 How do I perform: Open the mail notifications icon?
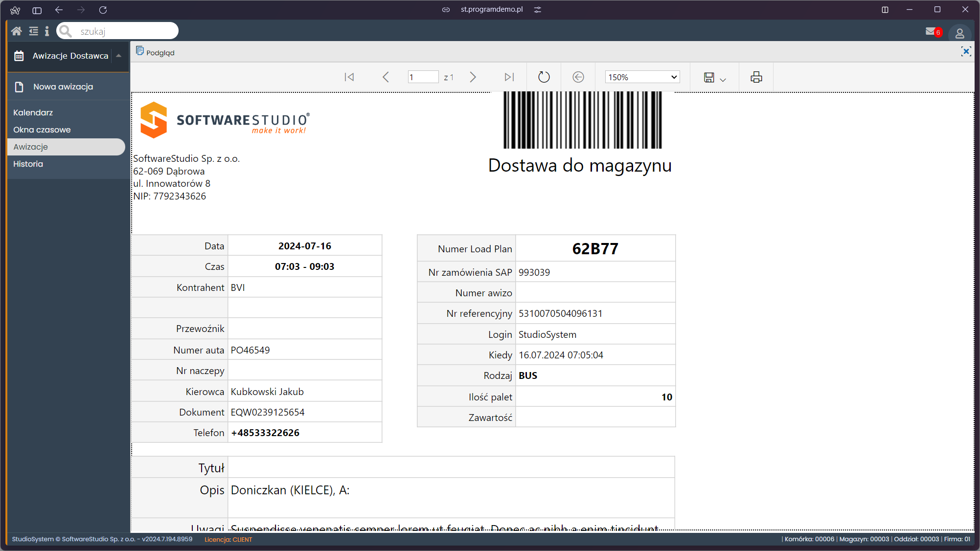tap(931, 32)
